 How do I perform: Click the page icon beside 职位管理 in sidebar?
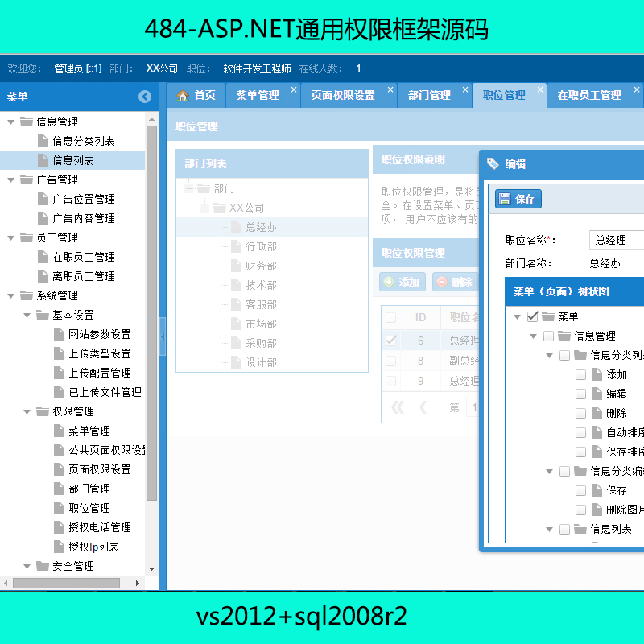click(60, 508)
